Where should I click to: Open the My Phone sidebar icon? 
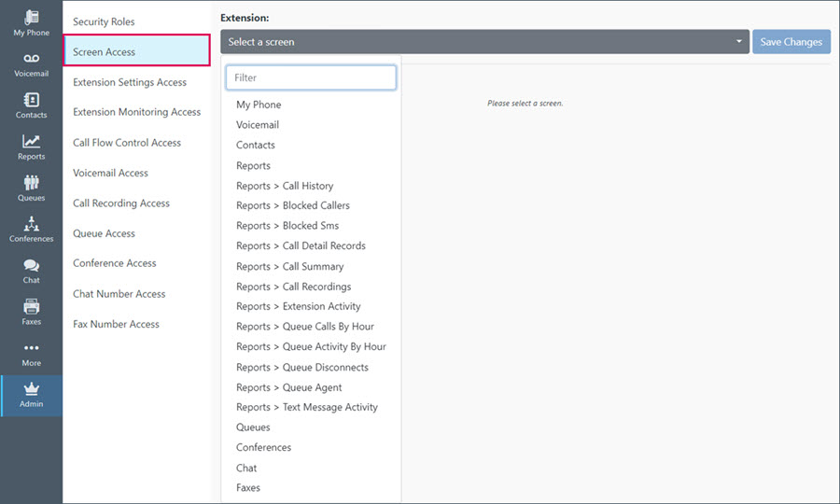[x=31, y=17]
